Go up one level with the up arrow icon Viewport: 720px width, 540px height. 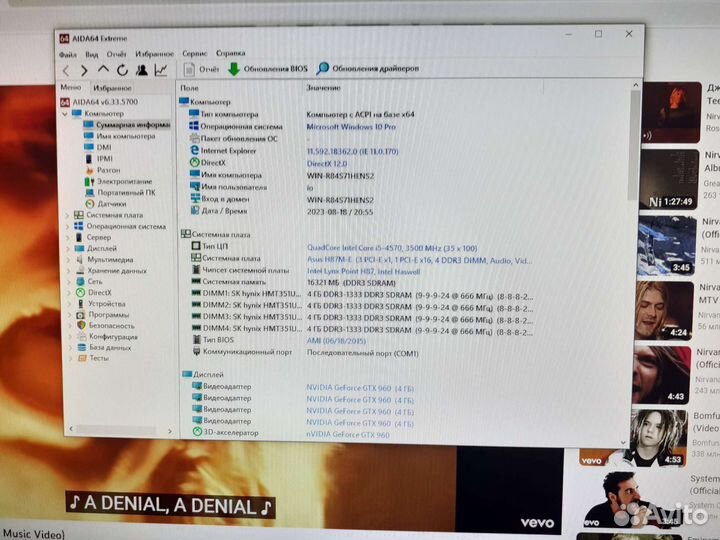point(103,70)
